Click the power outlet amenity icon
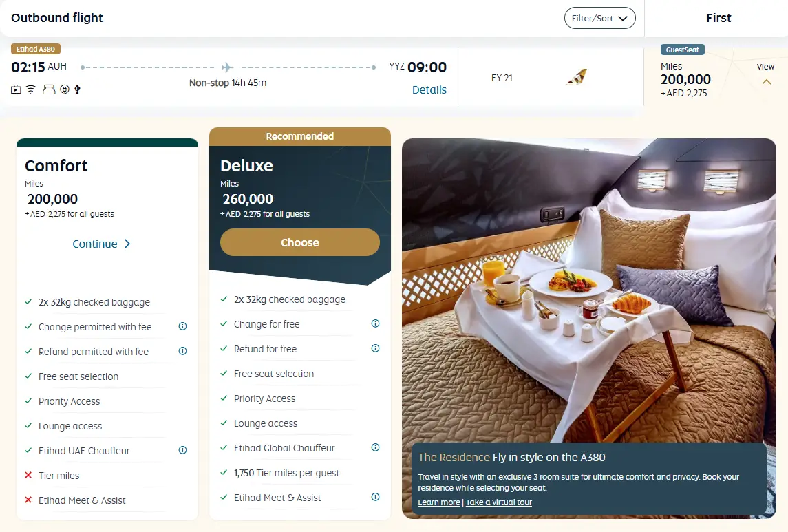788x532 pixels. (64, 90)
